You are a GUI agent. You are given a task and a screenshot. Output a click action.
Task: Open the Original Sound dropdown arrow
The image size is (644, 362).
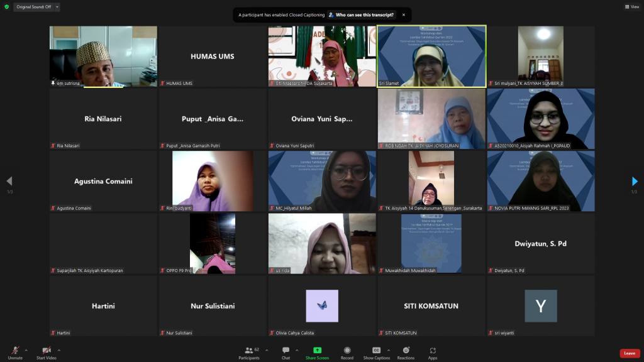pyautogui.click(x=57, y=7)
